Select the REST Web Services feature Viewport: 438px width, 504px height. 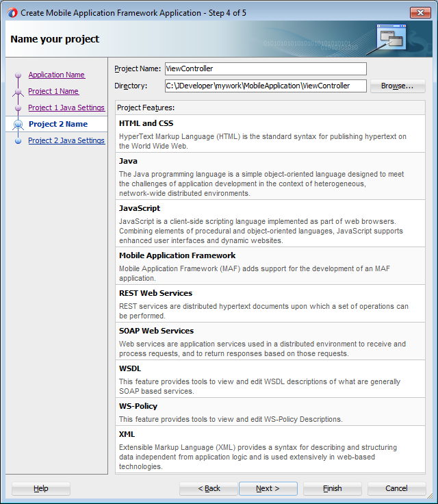pyautogui.click(x=270, y=303)
